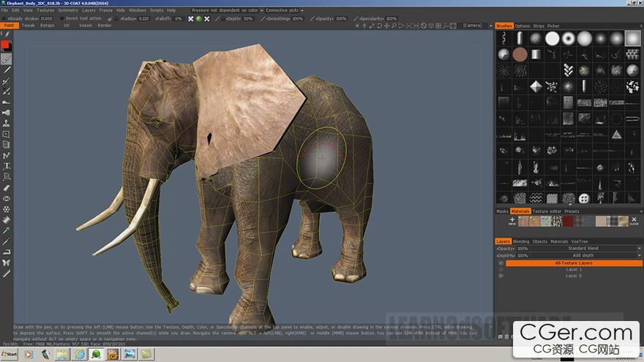
Task: Toggle visibility of All Texture Layers
Action: point(501,263)
